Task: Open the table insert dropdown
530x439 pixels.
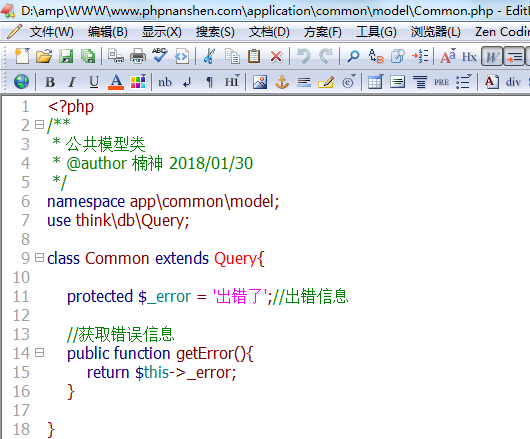Action: click(376, 82)
